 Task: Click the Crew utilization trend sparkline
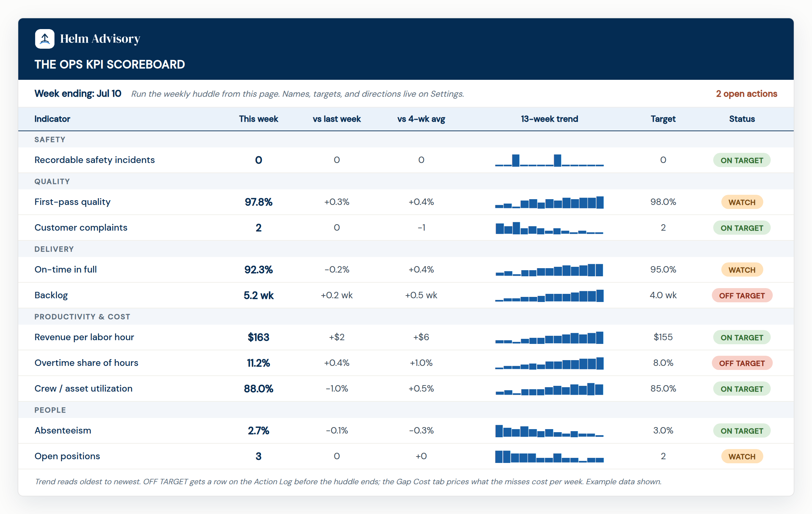pos(549,389)
